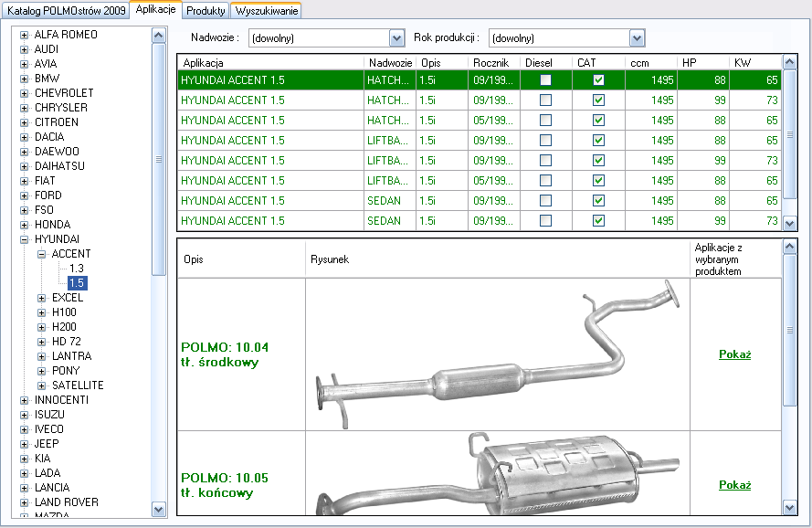Sort table by the HP column header
812x528 pixels.
tap(703, 63)
